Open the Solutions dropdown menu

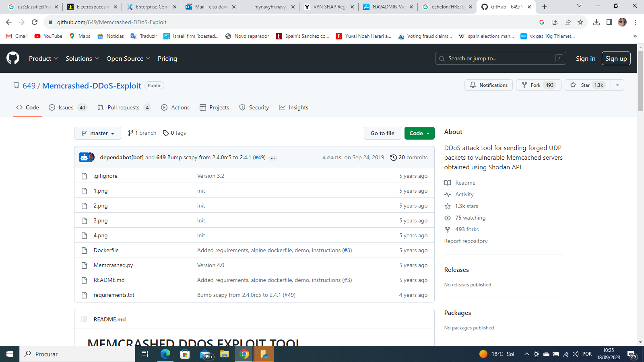click(x=82, y=58)
